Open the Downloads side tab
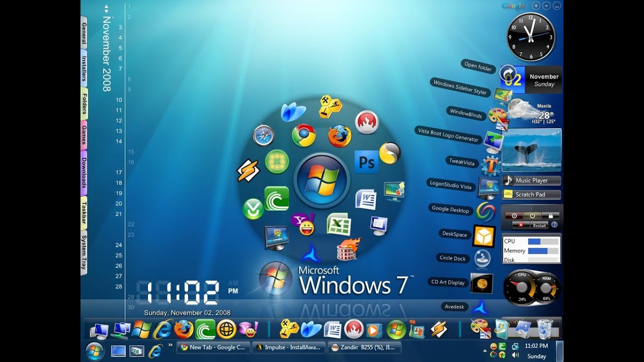Viewport: 644px width, 362px height. pyautogui.click(x=84, y=173)
